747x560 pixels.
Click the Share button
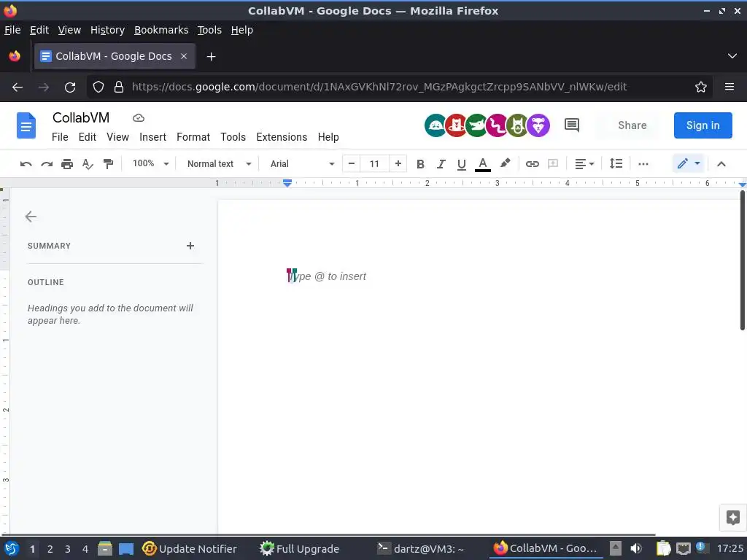(x=632, y=125)
